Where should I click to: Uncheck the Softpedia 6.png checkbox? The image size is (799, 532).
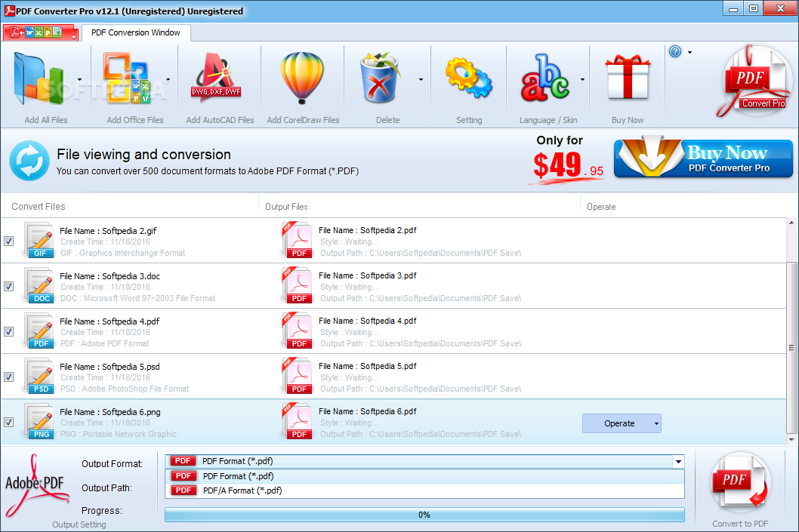8,422
